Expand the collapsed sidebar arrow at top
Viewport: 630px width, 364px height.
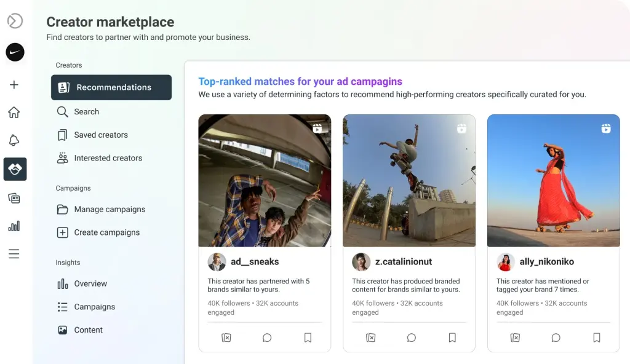click(15, 21)
